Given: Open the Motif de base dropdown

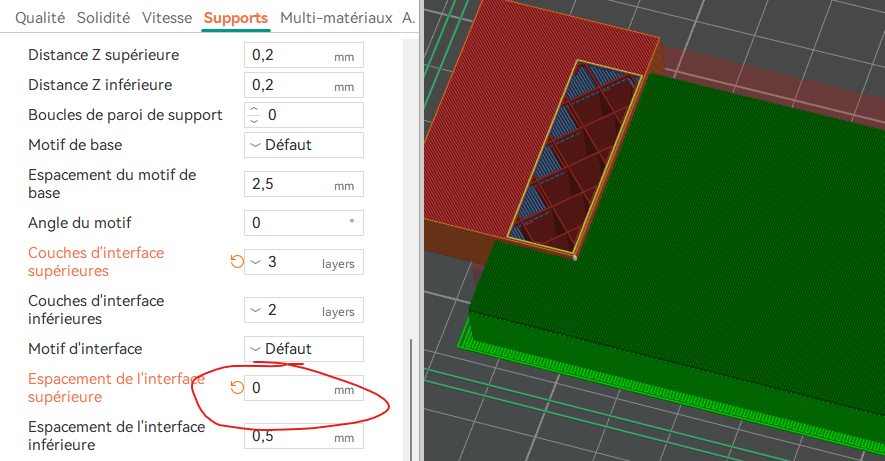Looking at the screenshot, I should [x=304, y=145].
